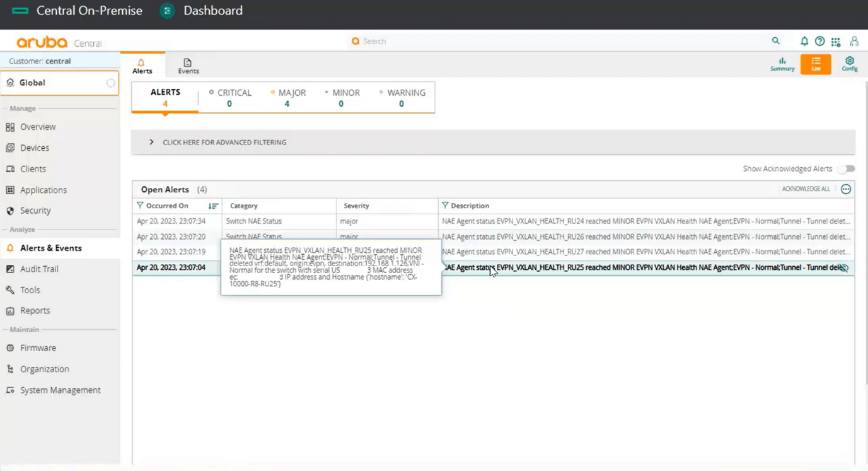868x471 pixels.
Task: Filter by WARNING alerts
Action: [x=402, y=98]
